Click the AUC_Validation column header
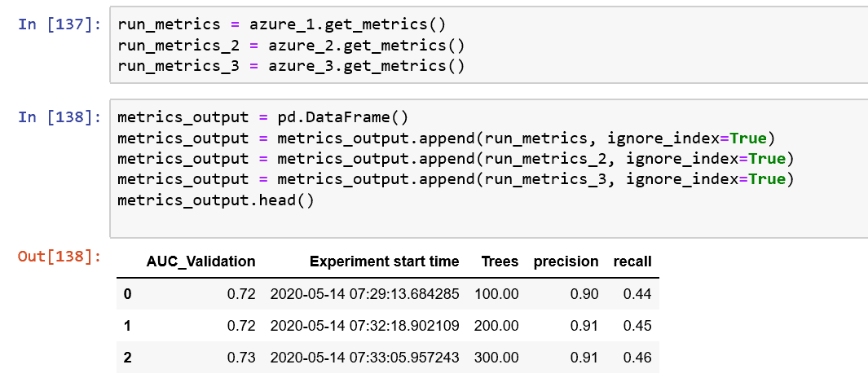The image size is (868, 391). pos(201,261)
